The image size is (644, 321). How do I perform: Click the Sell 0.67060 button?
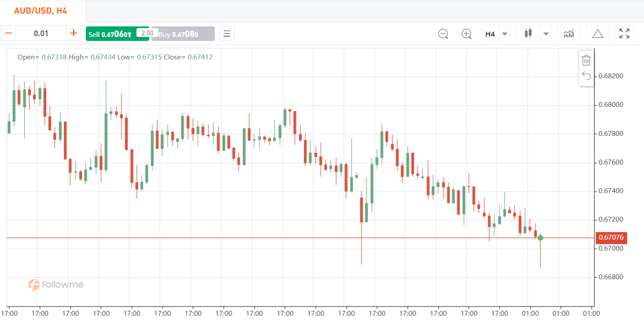tap(117, 34)
